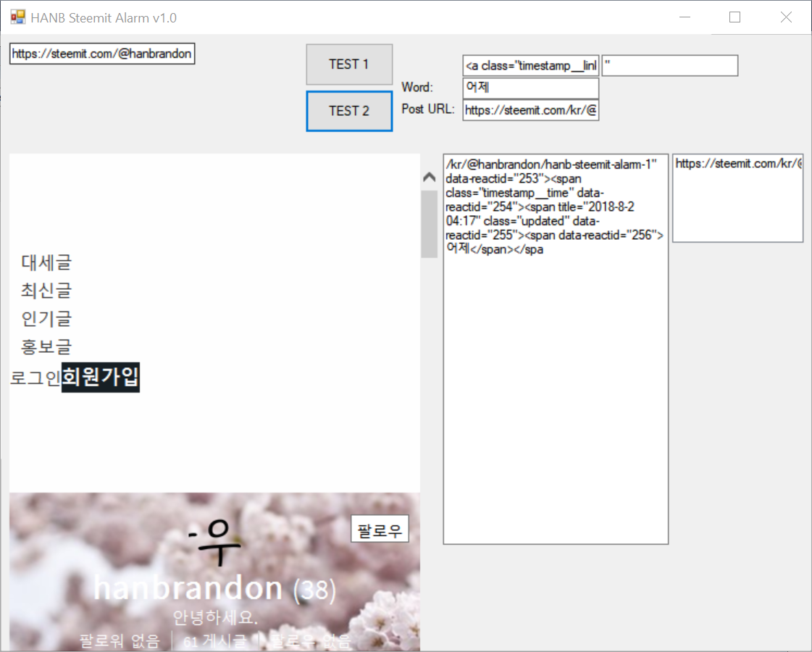Click the TEST 1 button
812x652 pixels.
(x=349, y=64)
